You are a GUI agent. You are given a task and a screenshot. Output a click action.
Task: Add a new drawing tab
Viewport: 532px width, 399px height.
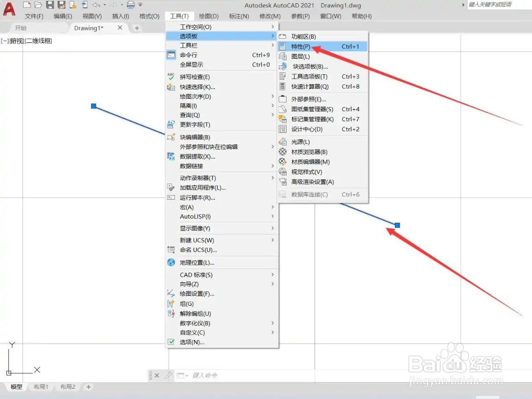pyautogui.click(x=137, y=28)
